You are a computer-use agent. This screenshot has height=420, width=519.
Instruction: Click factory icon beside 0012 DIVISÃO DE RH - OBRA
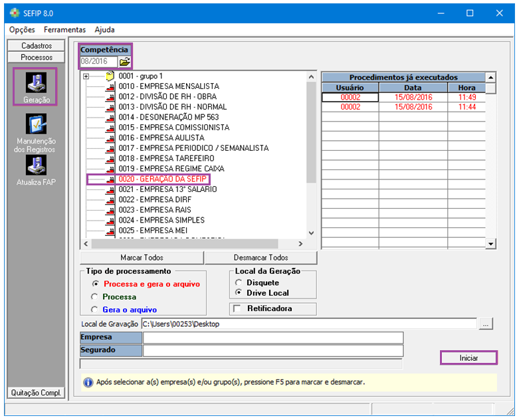pos(110,97)
